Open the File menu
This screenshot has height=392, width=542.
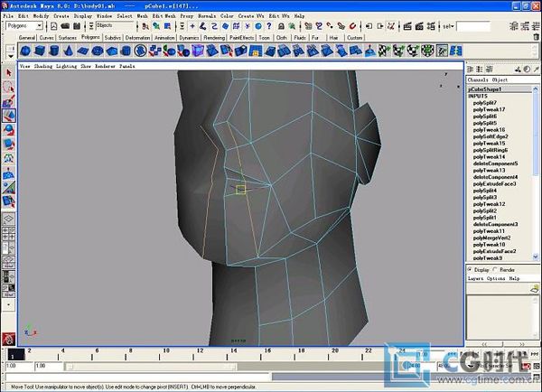pos(8,16)
